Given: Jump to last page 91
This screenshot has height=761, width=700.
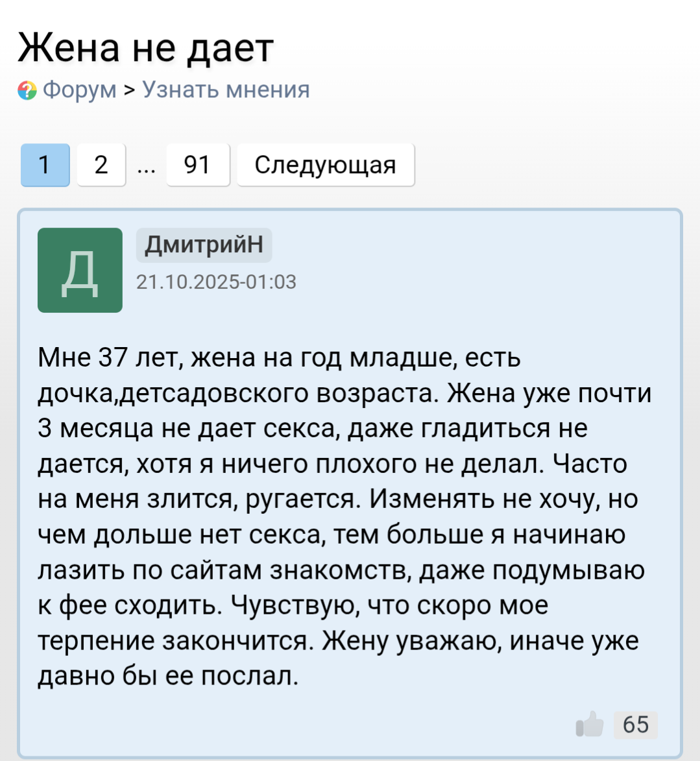Looking at the screenshot, I should (x=197, y=165).
